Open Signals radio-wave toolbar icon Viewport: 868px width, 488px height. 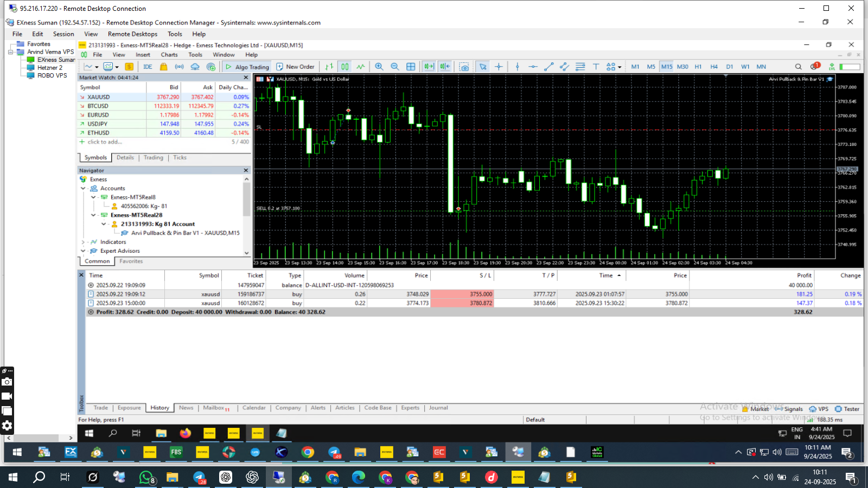[179, 67]
